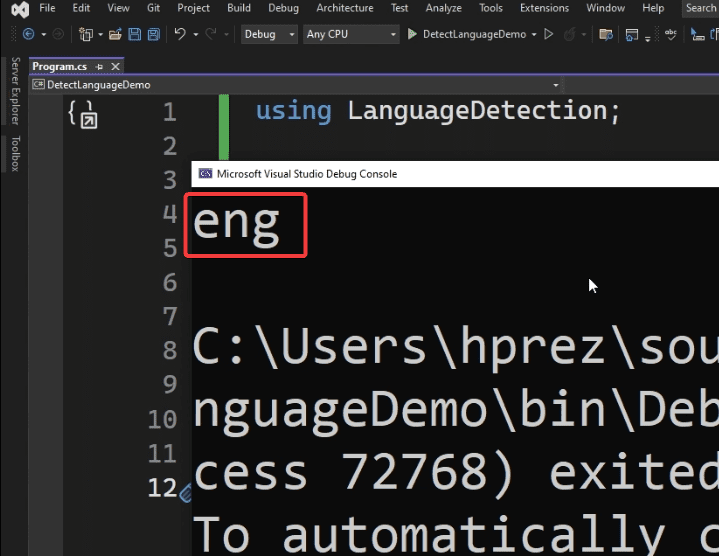Open the Build menu
This screenshot has height=556, width=719.
coord(239,8)
